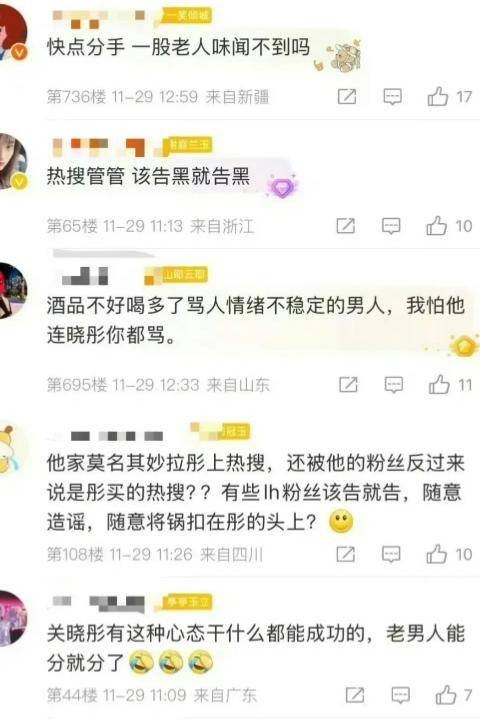Like the 第736楼 comment from 新疆
The width and height of the screenshot is (480, 720).
(437, 96)
